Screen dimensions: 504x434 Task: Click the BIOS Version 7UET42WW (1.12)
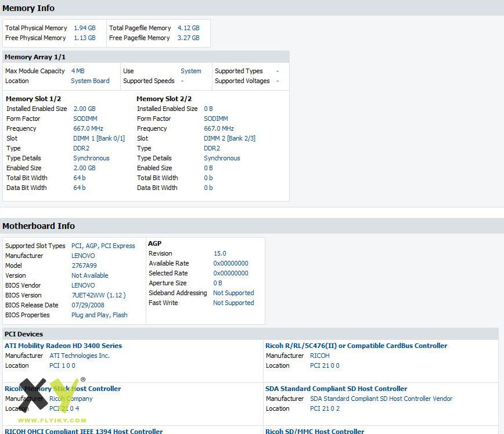[98, 295]
